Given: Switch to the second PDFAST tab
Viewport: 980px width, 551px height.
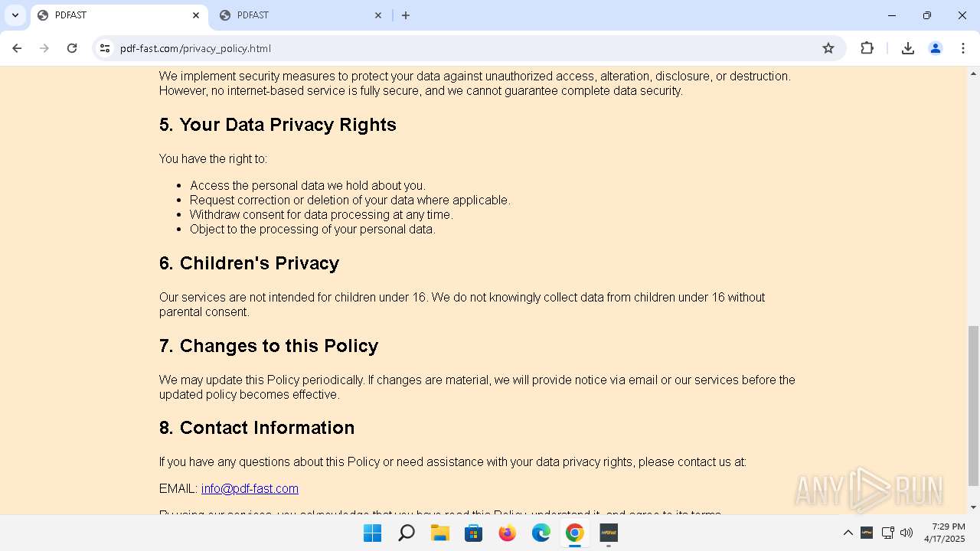Looking at the screenshot, I should (x=301, y=15).
